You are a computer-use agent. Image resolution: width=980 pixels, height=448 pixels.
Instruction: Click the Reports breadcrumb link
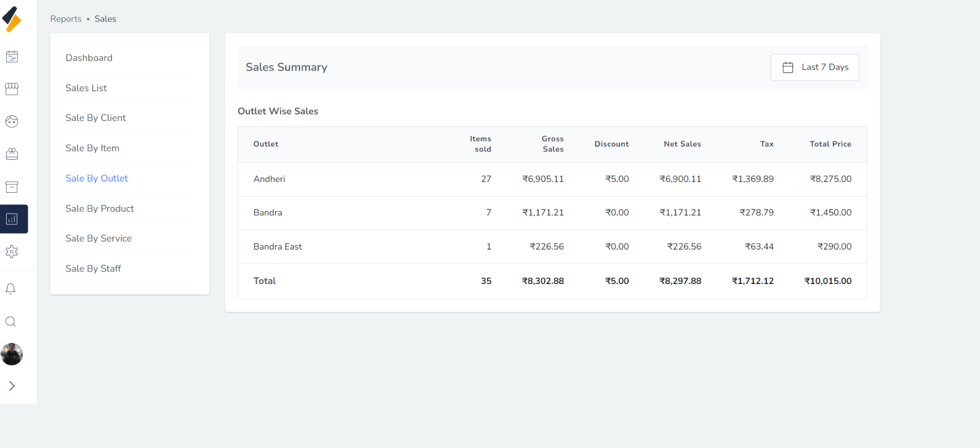[66, 19]
